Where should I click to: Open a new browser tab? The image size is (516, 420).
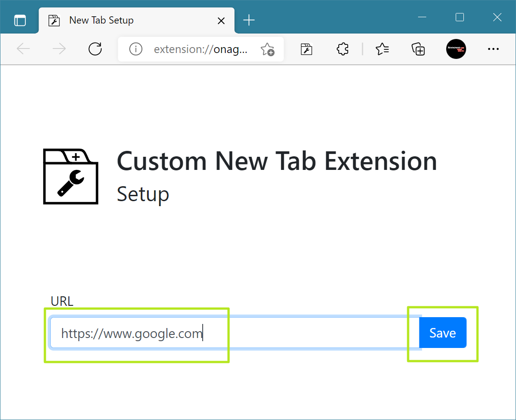click(248, 20)
